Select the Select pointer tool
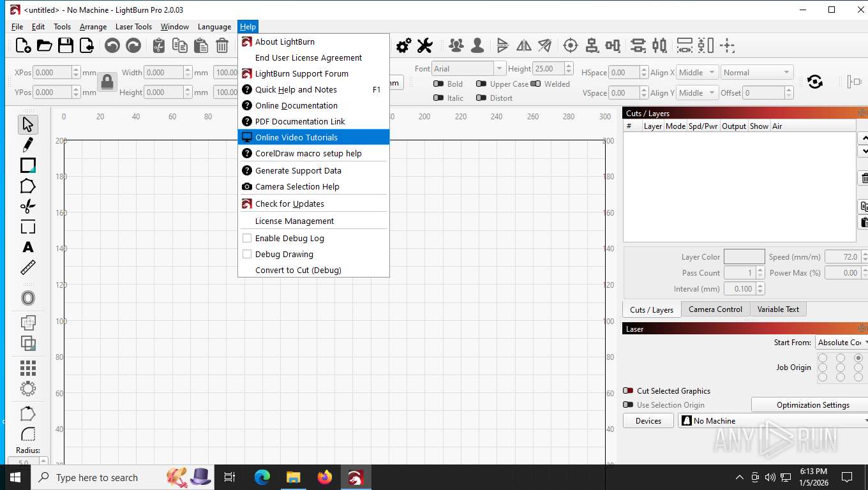The width and height of the screenshot is (868, 490). click(x=27, y=124)
